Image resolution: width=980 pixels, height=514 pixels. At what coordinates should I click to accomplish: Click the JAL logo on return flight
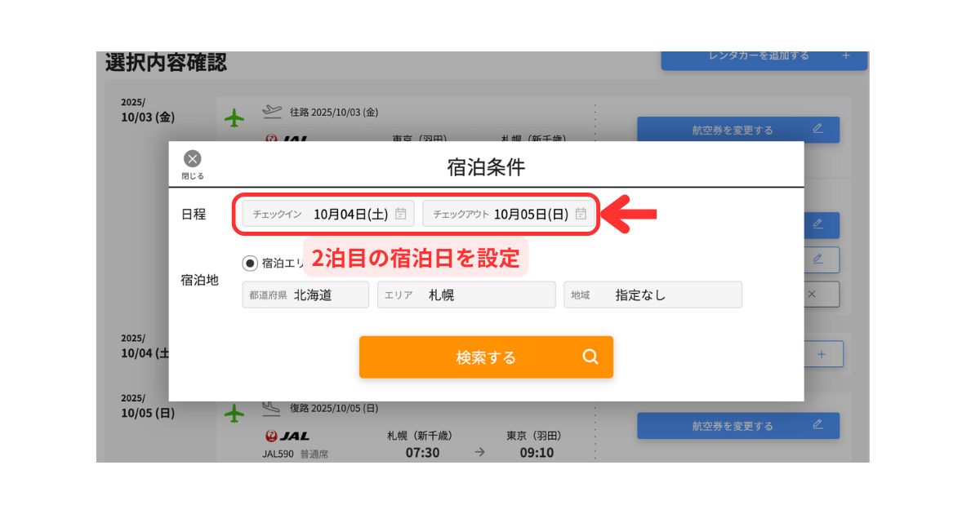(287, 436)
